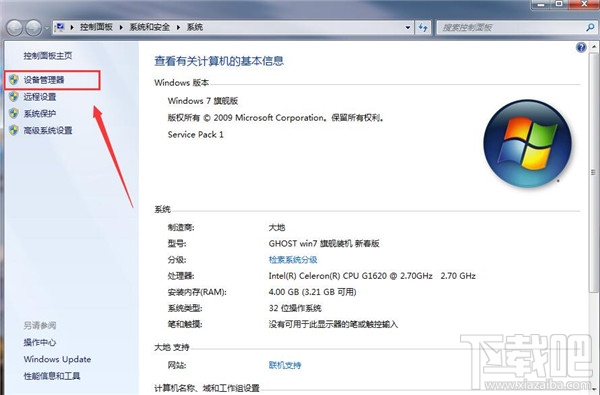Minimize the window with title bar button

(541, 4)
